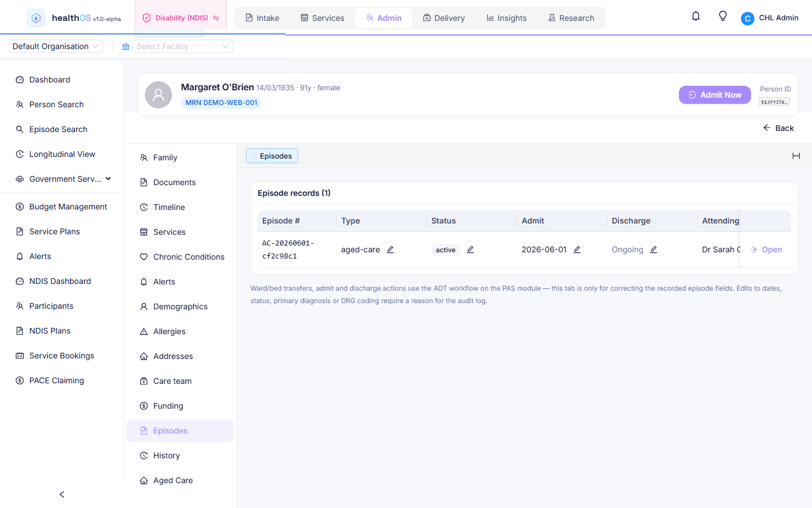Open Budget Management

point(62,207)
